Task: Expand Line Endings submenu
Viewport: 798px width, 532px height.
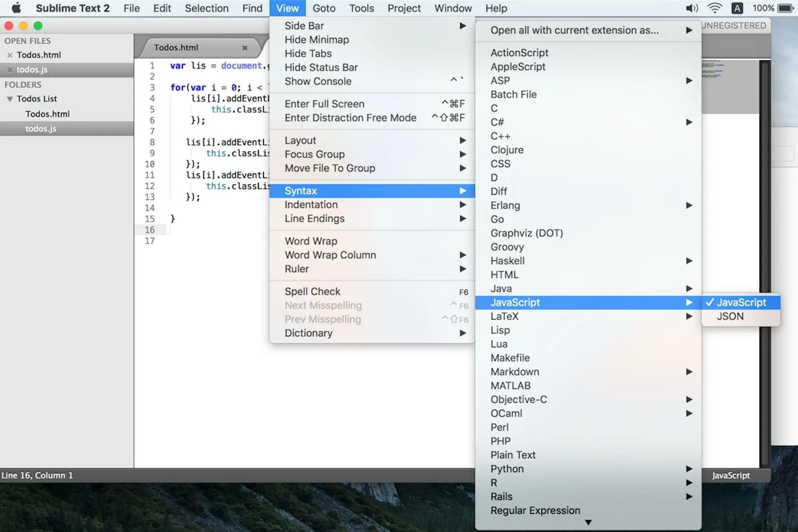Action: (372, 218)
